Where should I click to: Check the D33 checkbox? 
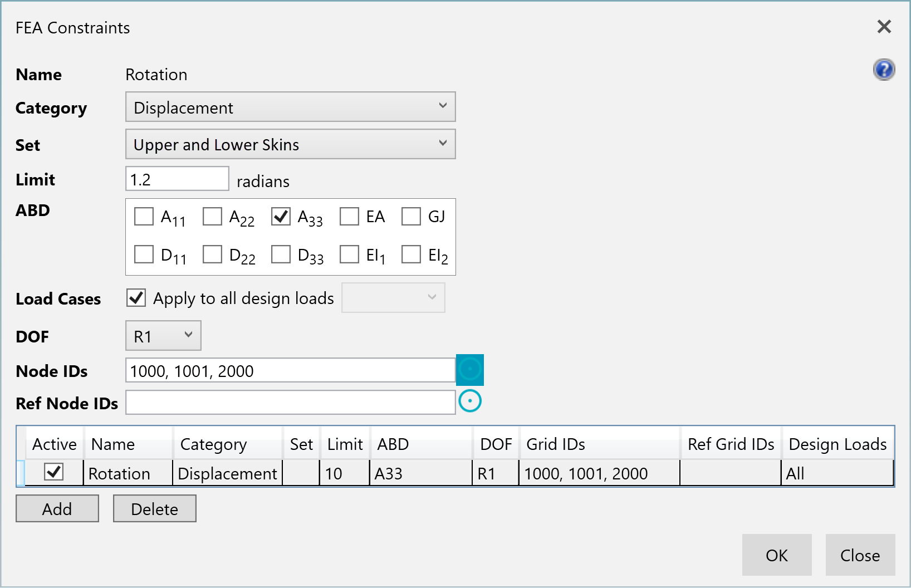pyautogui.click(x=281, y=254)
